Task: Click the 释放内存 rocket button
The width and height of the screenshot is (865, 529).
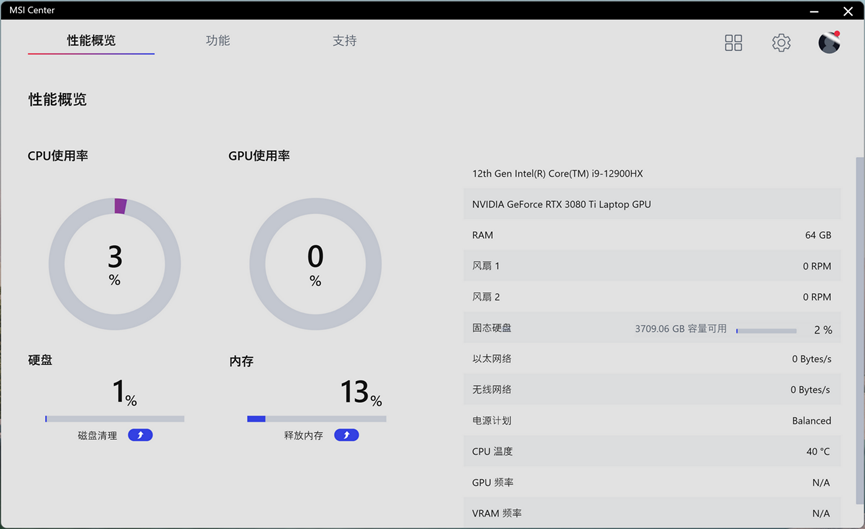Action: point(346,435)
